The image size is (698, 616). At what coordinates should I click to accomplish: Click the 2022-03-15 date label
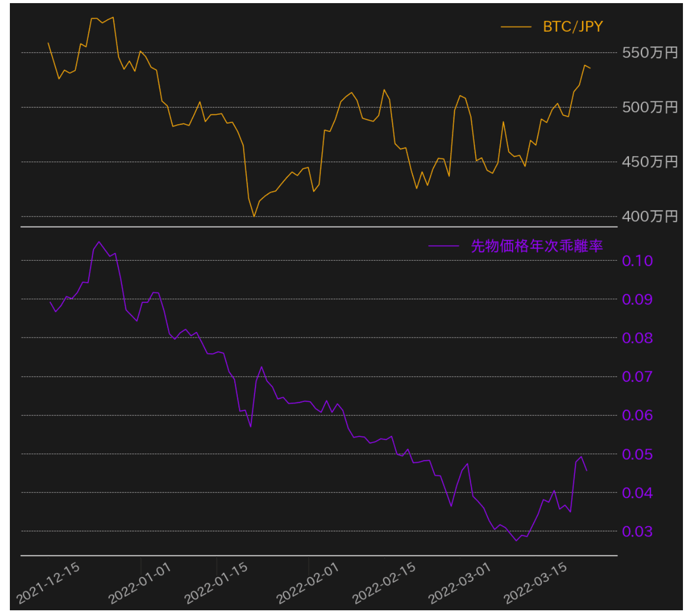[x=535, y=583]
